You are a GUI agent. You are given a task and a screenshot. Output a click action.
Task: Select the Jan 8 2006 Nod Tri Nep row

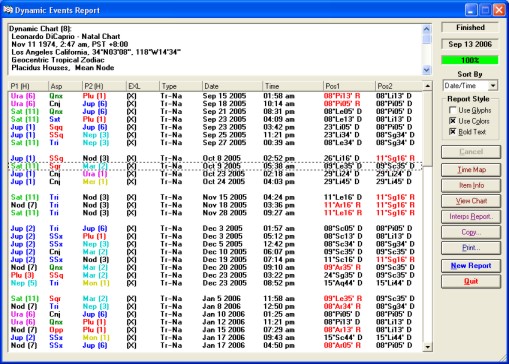pyautogui.click(x=215, y=306)
